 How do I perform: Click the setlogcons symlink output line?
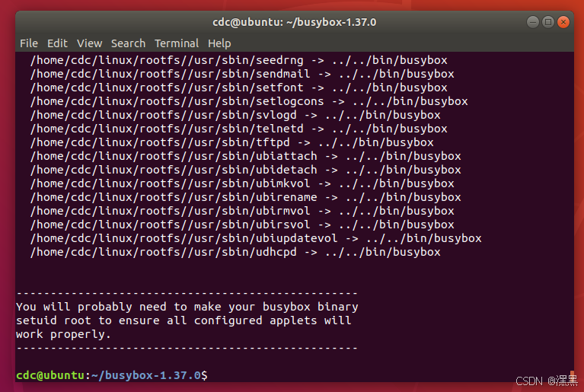[249, 101]
